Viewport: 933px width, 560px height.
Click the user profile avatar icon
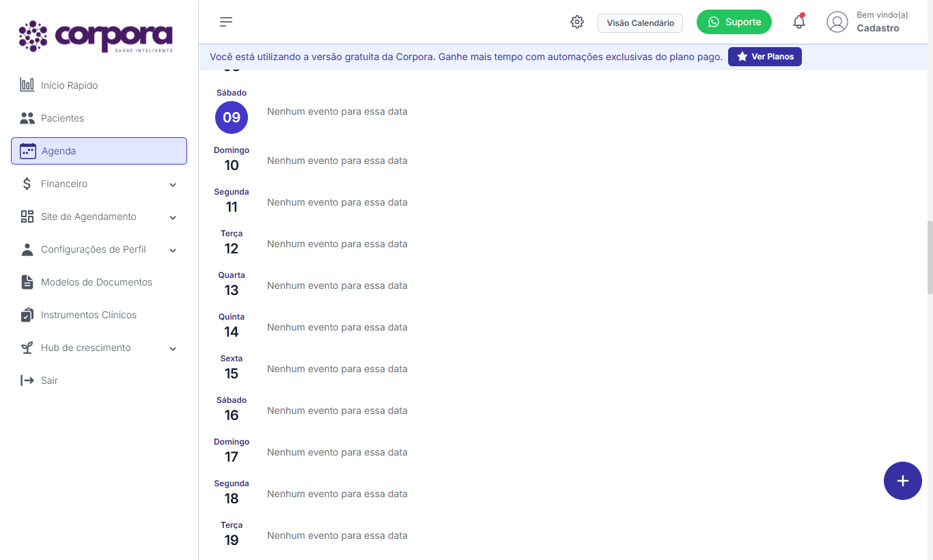[837, 22]
